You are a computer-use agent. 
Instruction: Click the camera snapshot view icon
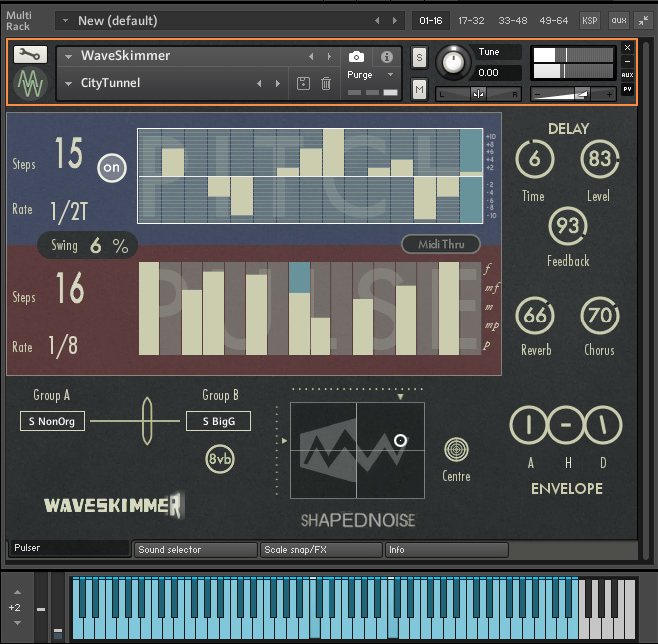357,58
